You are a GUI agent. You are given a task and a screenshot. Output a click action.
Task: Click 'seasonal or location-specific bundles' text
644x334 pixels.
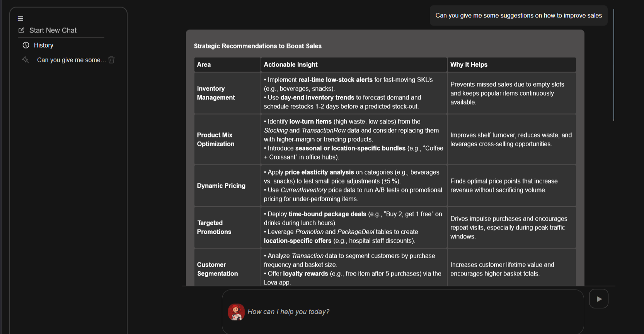coord(350,148)
